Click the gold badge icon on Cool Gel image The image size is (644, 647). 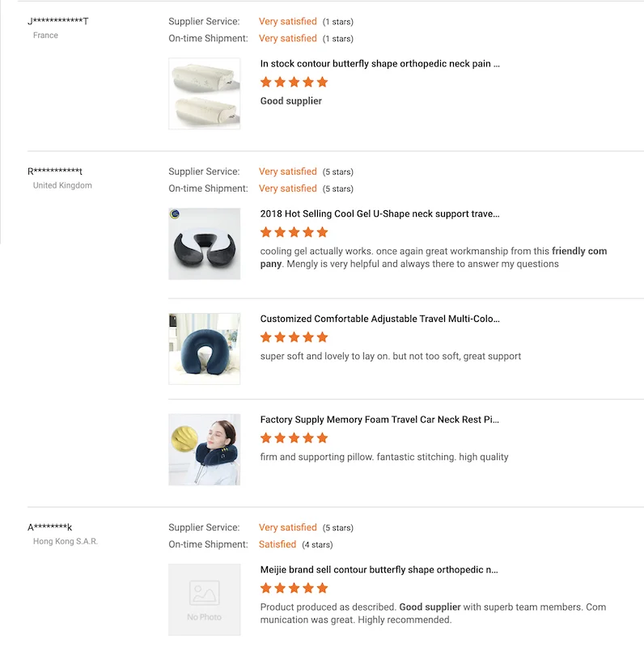click(x=175, y=214)
